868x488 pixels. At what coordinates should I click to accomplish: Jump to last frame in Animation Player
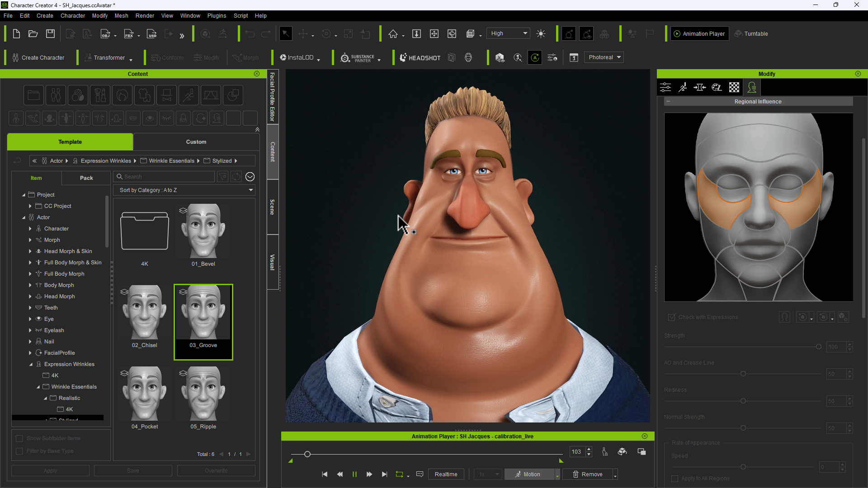[x=384, y=474]
